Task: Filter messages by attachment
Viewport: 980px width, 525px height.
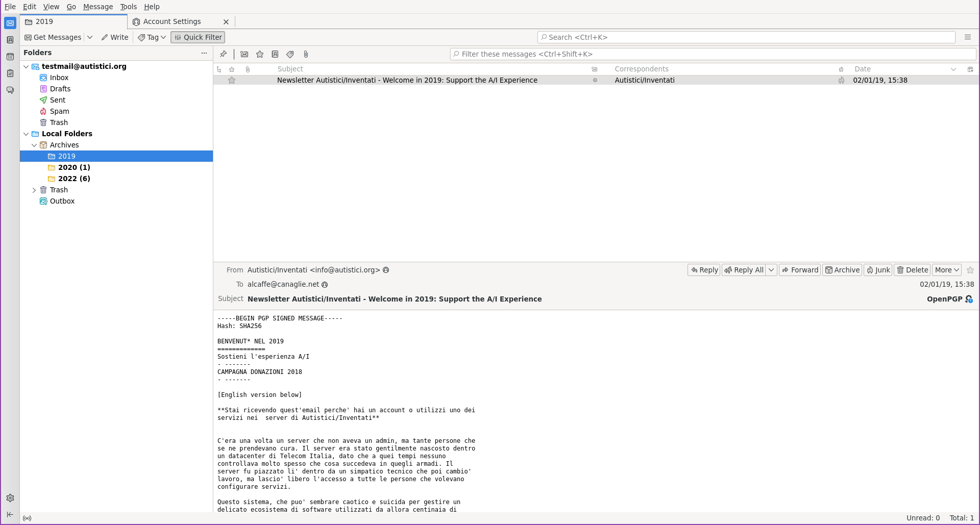Action: pyautogui.click(x=306, y=54)
